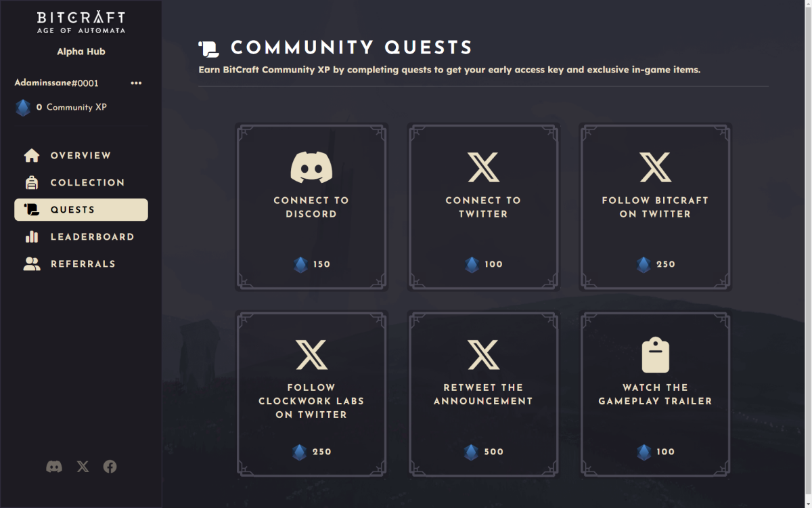Open the Follow BitCraft on Twitter quest
This screenshot has height=508, width=812.
tap(655, 207)
